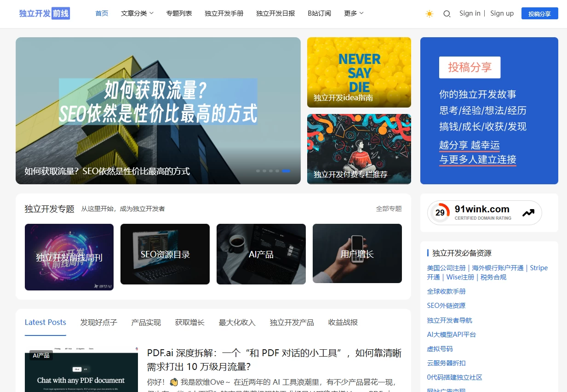Activate the second carousel pagination dot

pos(264,171)
